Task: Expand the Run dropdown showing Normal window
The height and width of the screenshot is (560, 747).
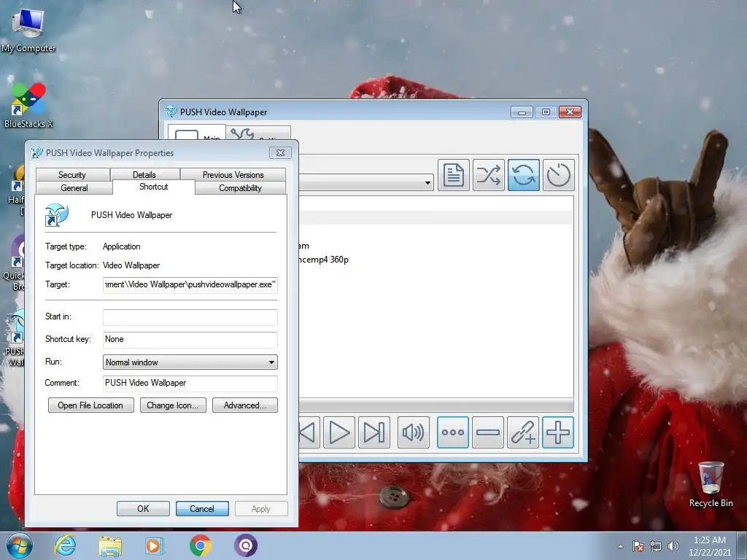Action: click(x=190, y=362)
